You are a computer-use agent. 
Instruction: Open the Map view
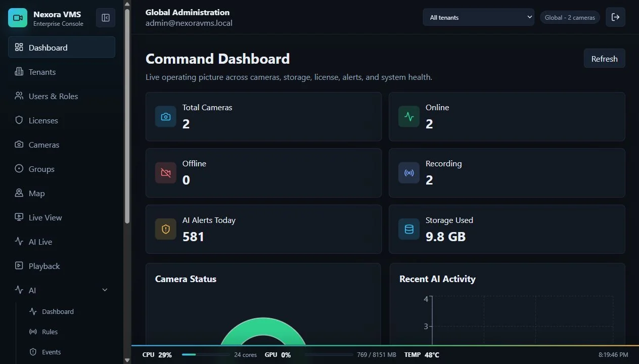pyautogui.click(x=62, y=193)
